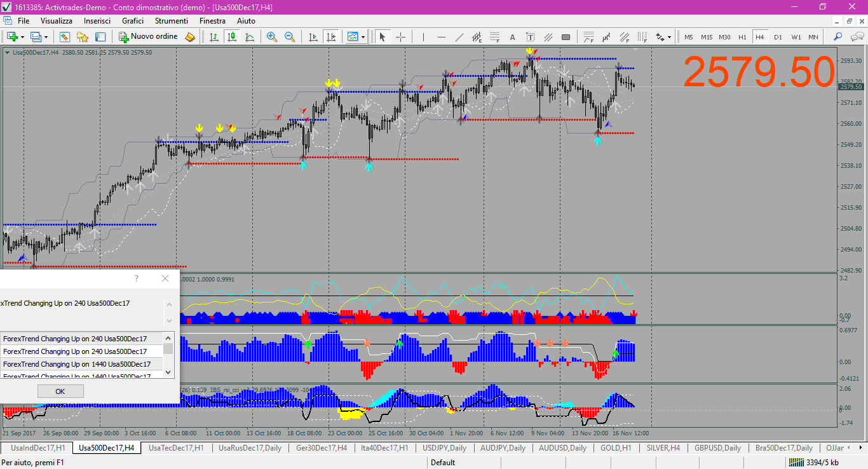Switch to UsaTecDec17,H1 chart tab
The height and width of the screenshot is (469, 868).
click(x=176, y=448)
